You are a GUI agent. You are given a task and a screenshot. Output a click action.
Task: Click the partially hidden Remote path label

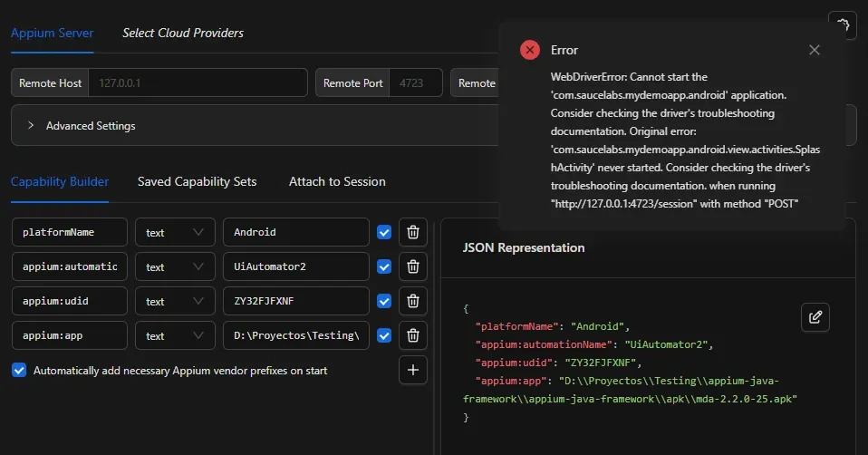(x=475, y=82)
